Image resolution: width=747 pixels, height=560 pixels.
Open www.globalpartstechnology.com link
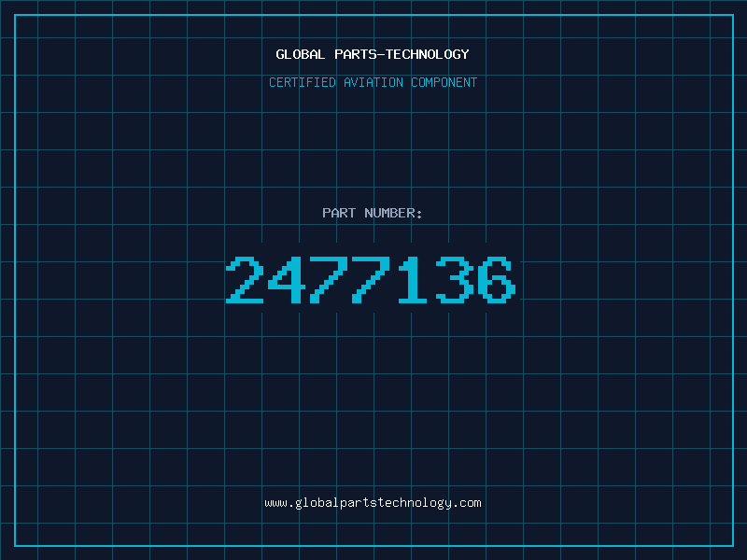click(373, 503)
